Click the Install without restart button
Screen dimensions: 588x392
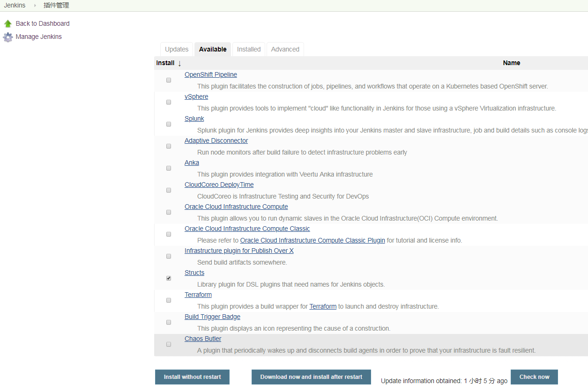point(192,377)
